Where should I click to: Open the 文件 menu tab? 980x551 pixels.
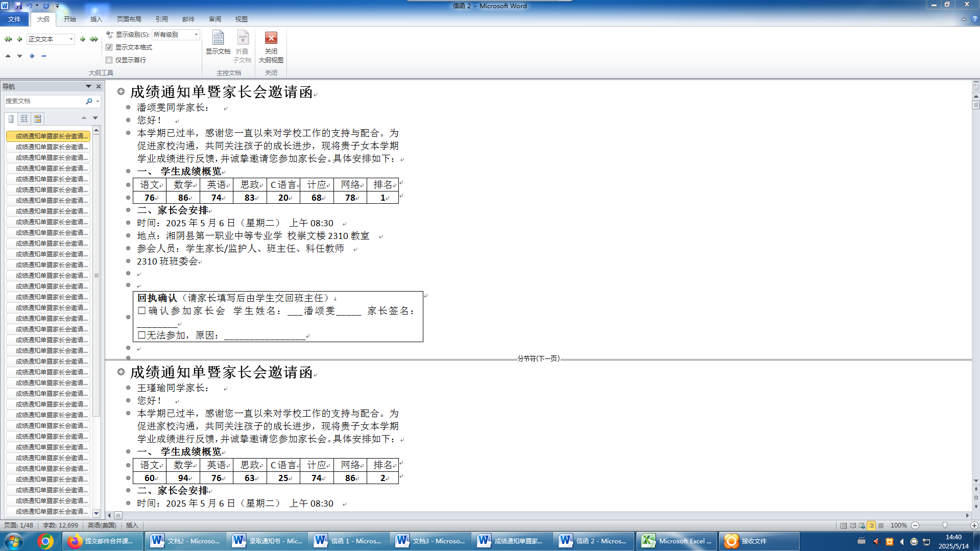tap(14, 19)
